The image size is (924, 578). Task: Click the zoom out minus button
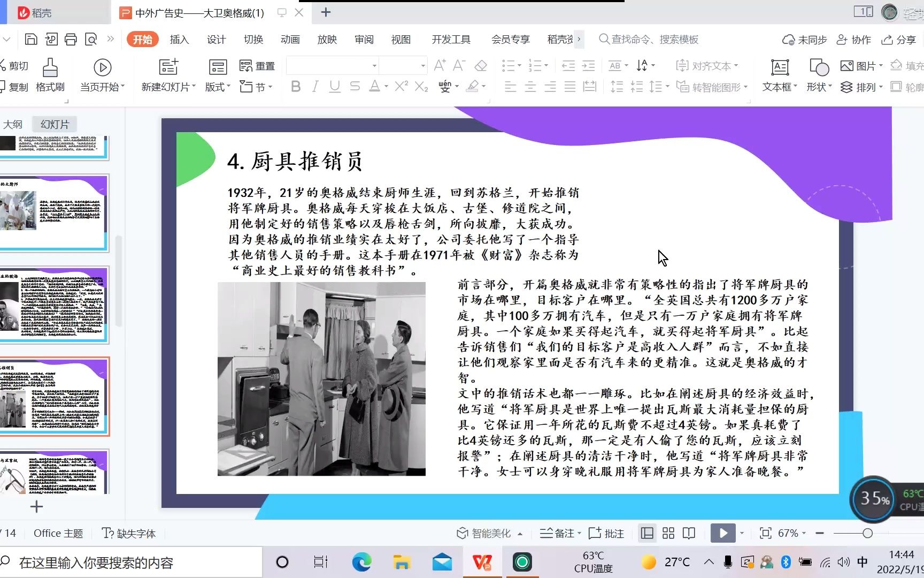click(820, 533)
